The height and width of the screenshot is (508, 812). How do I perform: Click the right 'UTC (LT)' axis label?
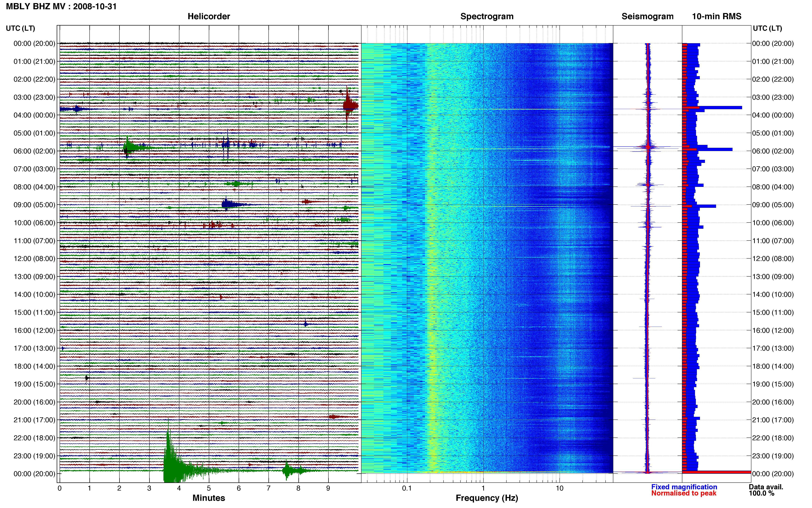767,28
